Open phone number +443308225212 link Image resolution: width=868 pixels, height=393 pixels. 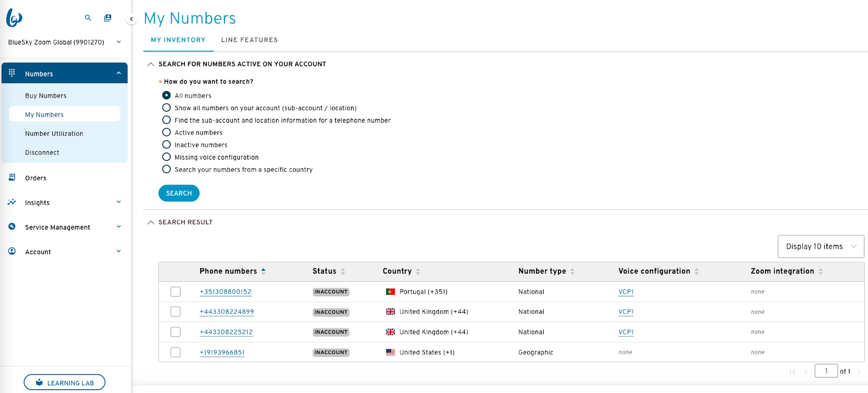pyautogui.click(x=226, y=332)
